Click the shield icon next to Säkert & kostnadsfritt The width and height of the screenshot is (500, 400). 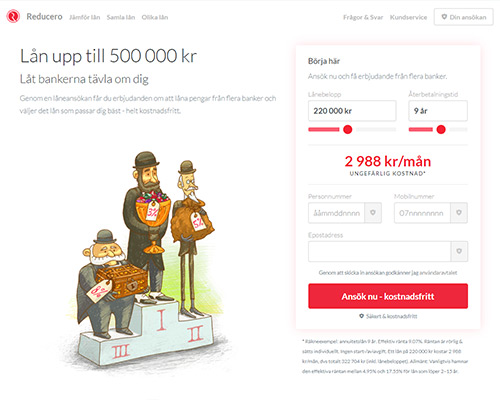(x=361, y=316)
